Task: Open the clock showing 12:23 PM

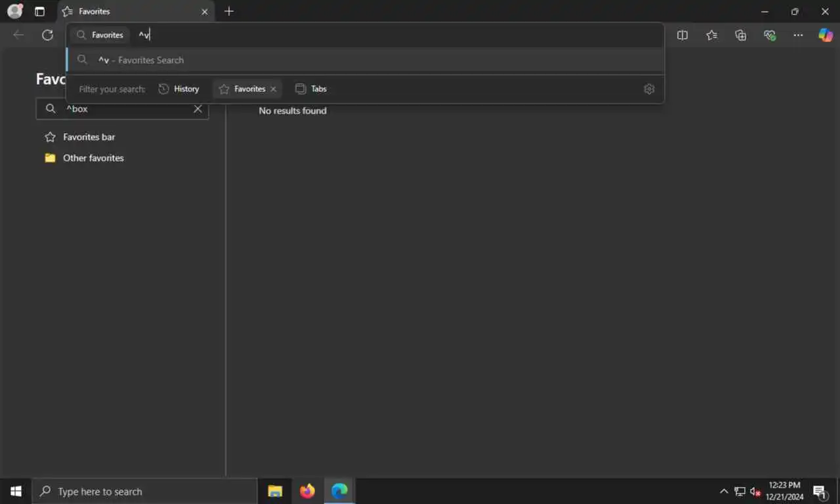Action: tap(784, 491)
